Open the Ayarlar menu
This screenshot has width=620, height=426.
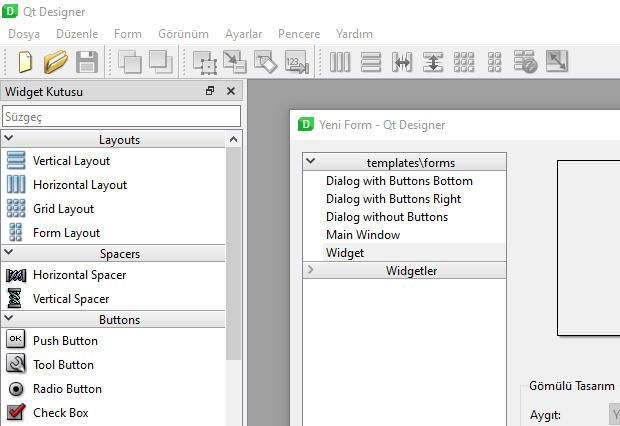pyautogui.click(x=244, y=34)
